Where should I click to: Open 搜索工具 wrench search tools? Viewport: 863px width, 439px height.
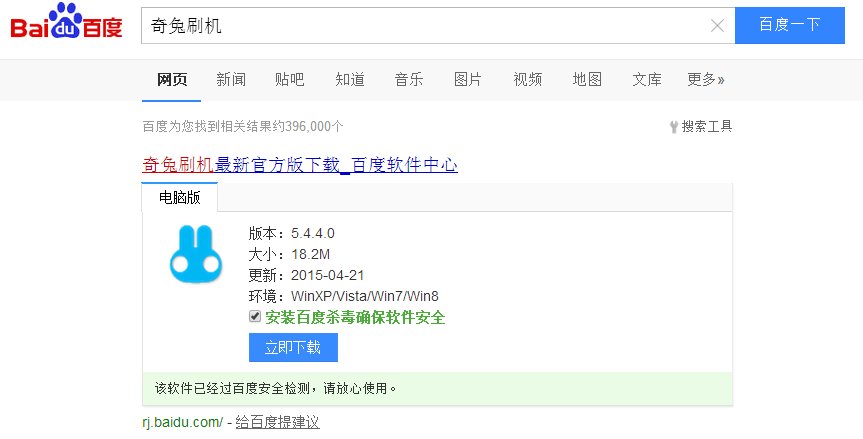(701, 127)
